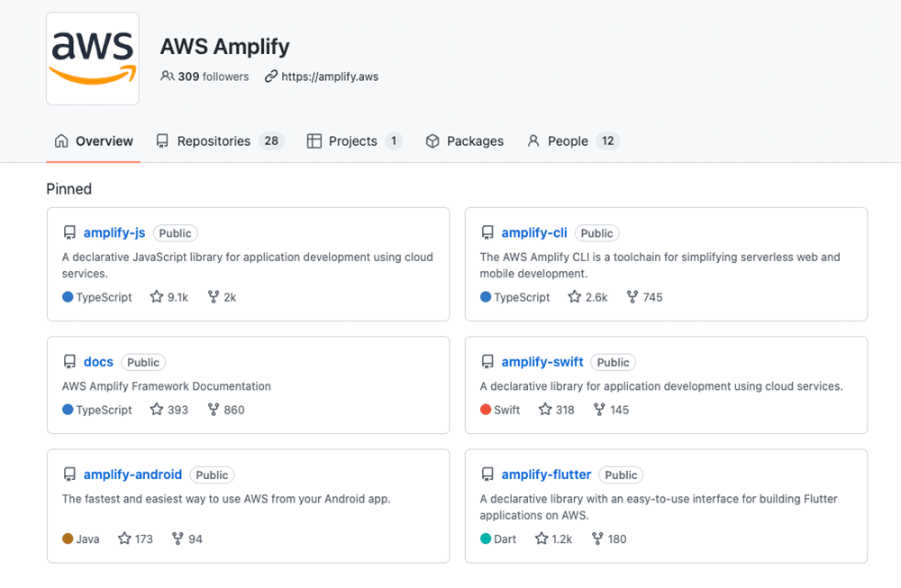Click the star icon showing 2.6k for amplify-cli
Viewport: 901px width, 588px height.
[572, 296]
